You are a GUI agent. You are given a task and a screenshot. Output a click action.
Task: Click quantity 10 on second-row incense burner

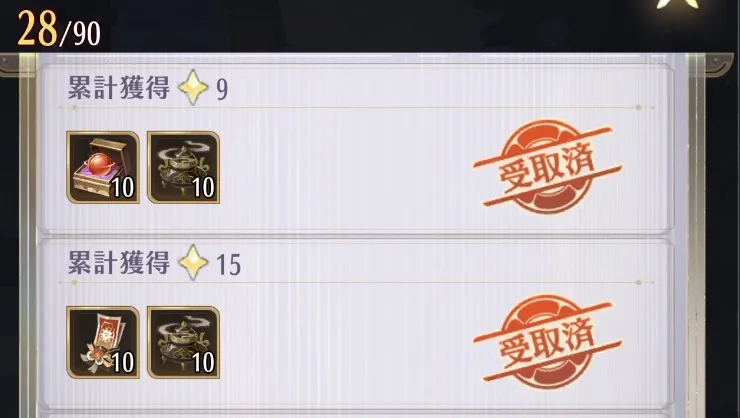203,363
